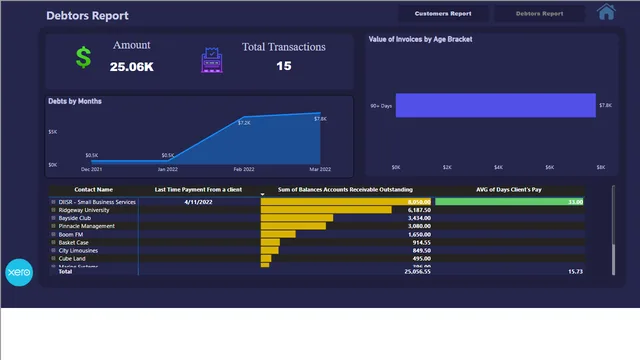
Task: Click the 4/11/2022 payment date cell
Action: click(198, 202)
